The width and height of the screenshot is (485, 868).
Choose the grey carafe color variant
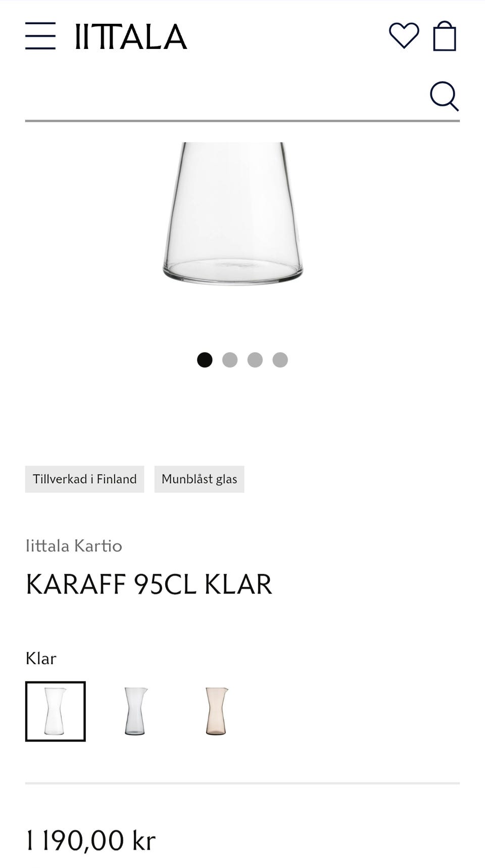click(x=135, y=711)
